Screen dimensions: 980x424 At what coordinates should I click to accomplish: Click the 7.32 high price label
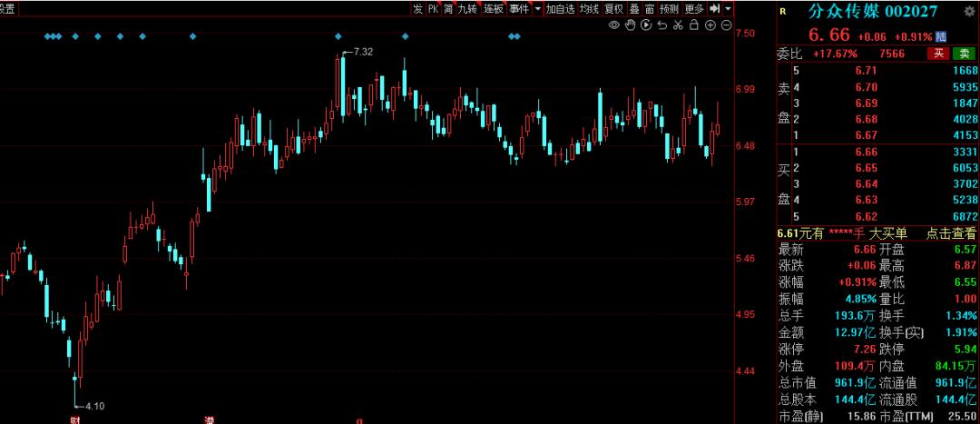point(363,52)
